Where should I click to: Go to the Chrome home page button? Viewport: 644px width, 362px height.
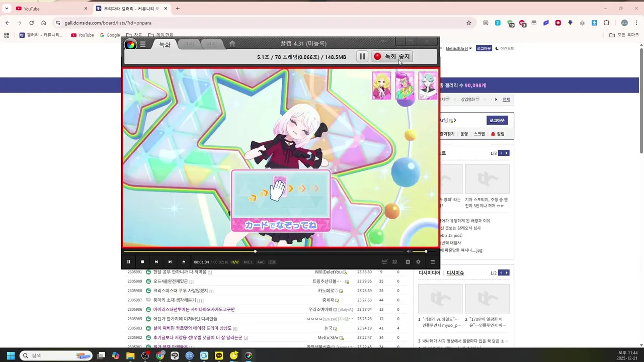[x=43, y=23]
